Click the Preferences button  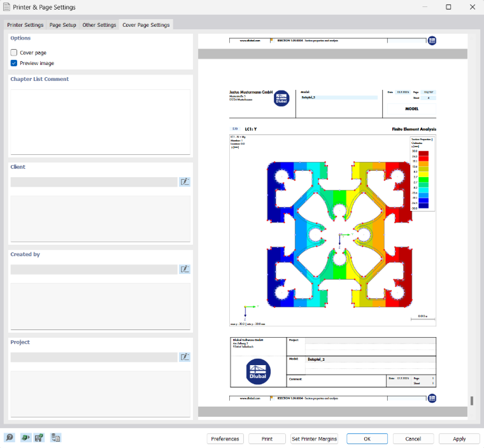(x=225, y=438)
